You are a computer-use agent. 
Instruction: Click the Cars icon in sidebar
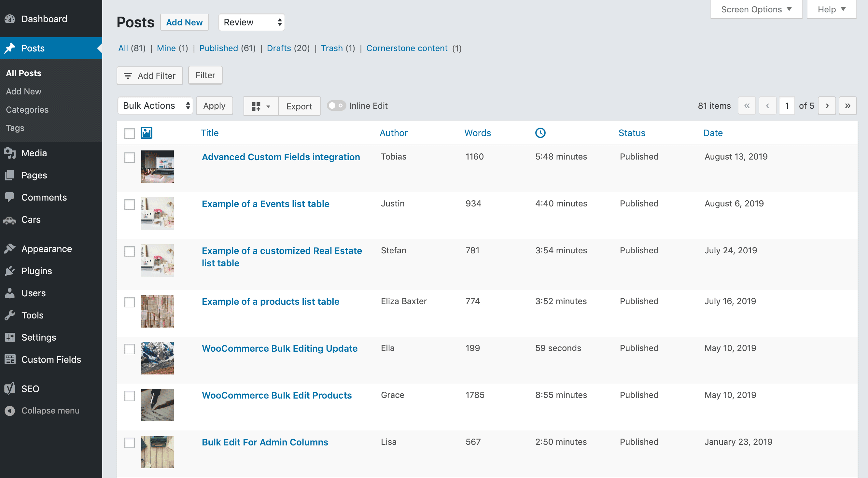pyautogui.click(x=10, y=220)
